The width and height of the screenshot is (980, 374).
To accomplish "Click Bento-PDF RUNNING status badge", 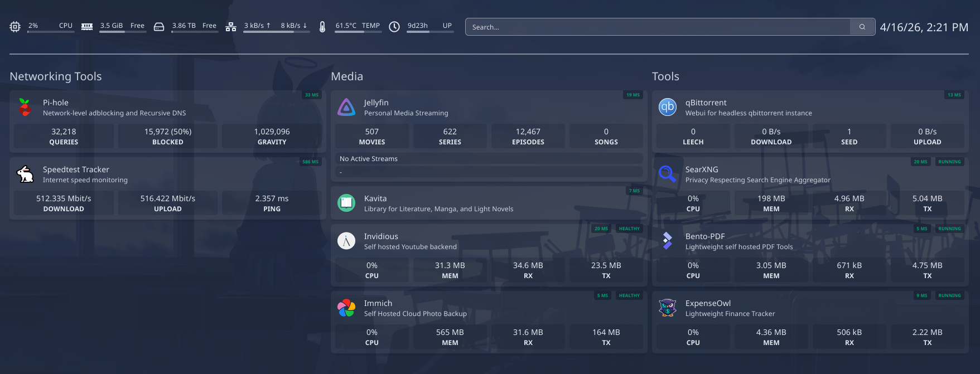I will [949, 229].
